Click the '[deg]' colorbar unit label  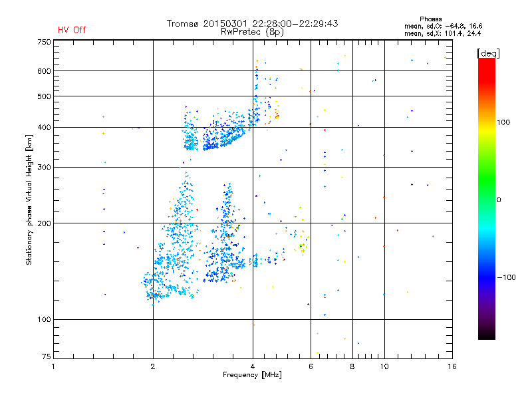[488, 53]
